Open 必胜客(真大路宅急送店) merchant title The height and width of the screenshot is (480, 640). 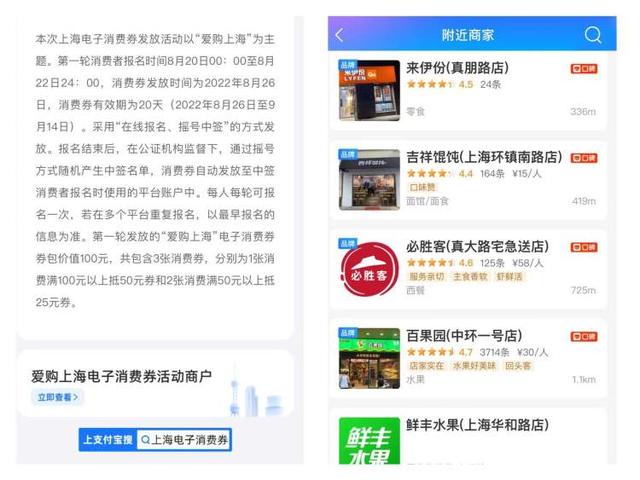coord(477,246)
